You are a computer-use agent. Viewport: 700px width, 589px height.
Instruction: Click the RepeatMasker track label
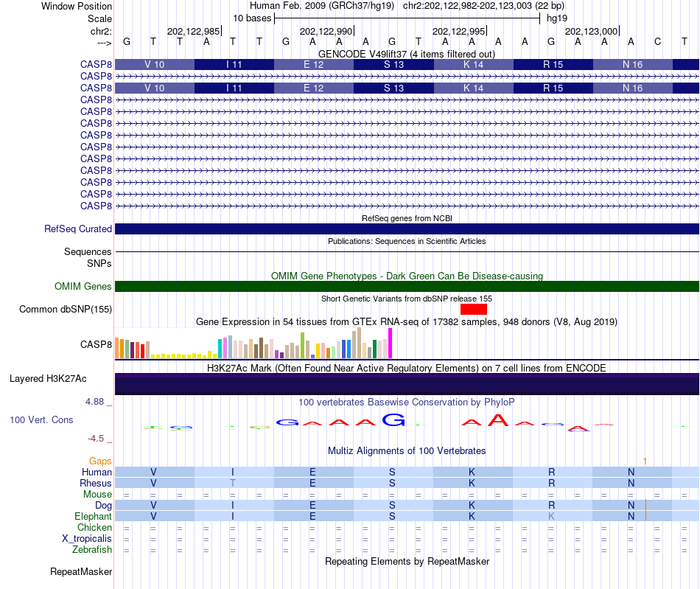81,572
